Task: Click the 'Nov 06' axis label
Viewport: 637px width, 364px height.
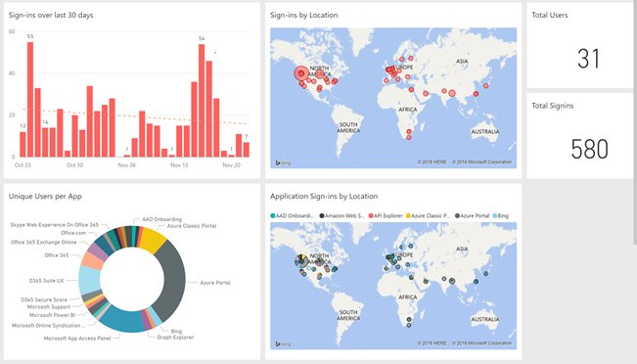Action: pyautogui.click(x=127, y=165)
